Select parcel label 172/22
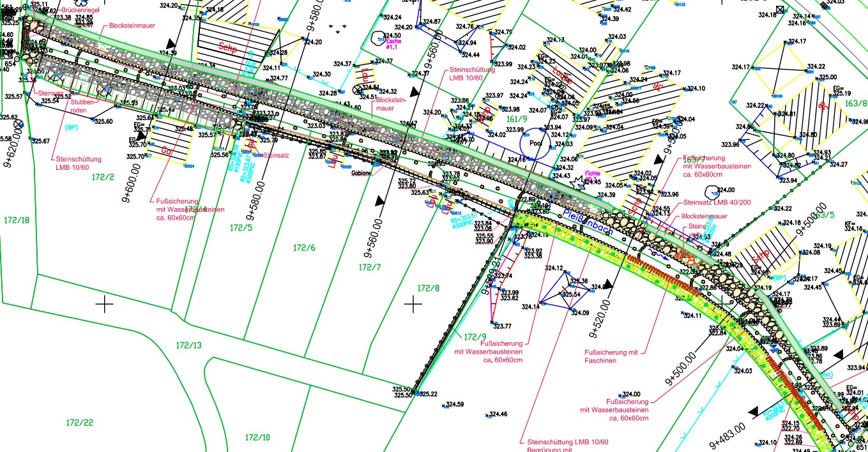868x452 pixels. tap(80, 423)
